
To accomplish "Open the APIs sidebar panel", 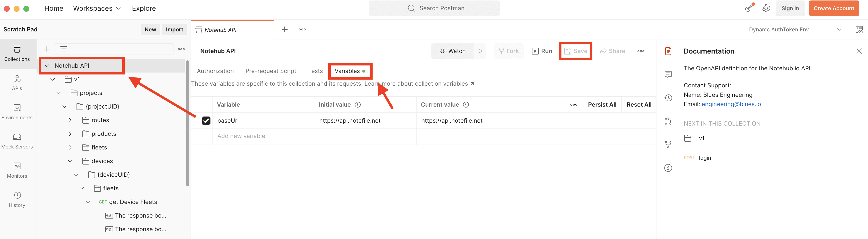I will (x=17, y=83).
